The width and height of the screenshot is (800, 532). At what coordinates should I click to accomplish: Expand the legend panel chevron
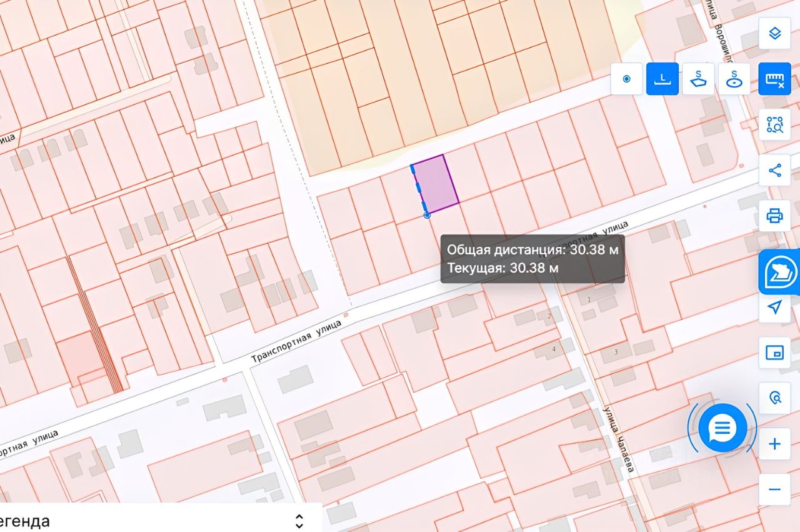[x=299, y=521]
